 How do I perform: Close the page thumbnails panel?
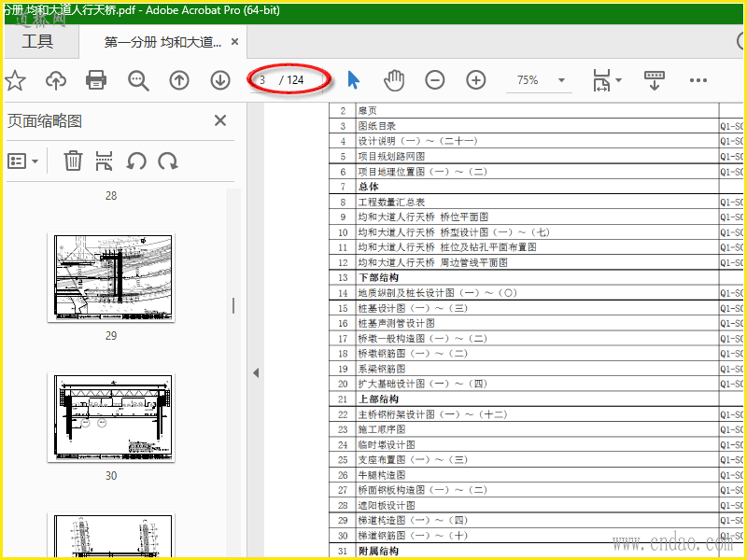(220, 120)
